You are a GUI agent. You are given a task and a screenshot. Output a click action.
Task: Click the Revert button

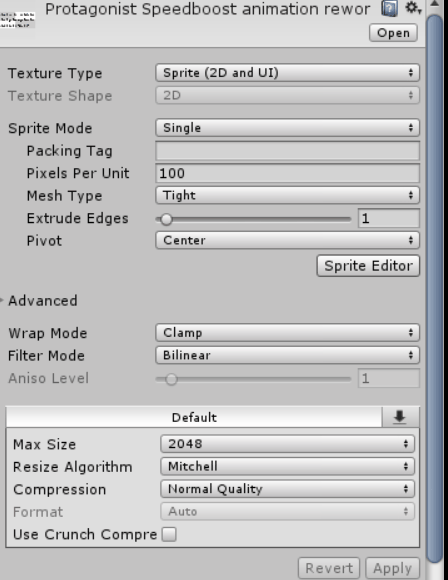329,568
